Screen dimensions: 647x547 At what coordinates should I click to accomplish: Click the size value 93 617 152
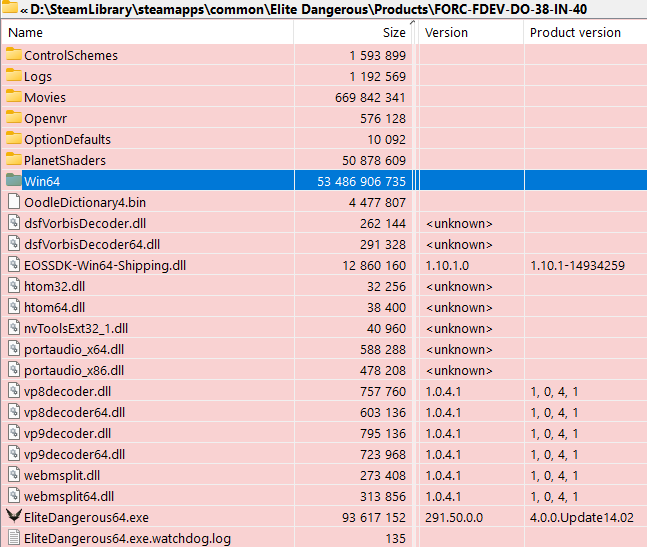(x=374, y=517)
